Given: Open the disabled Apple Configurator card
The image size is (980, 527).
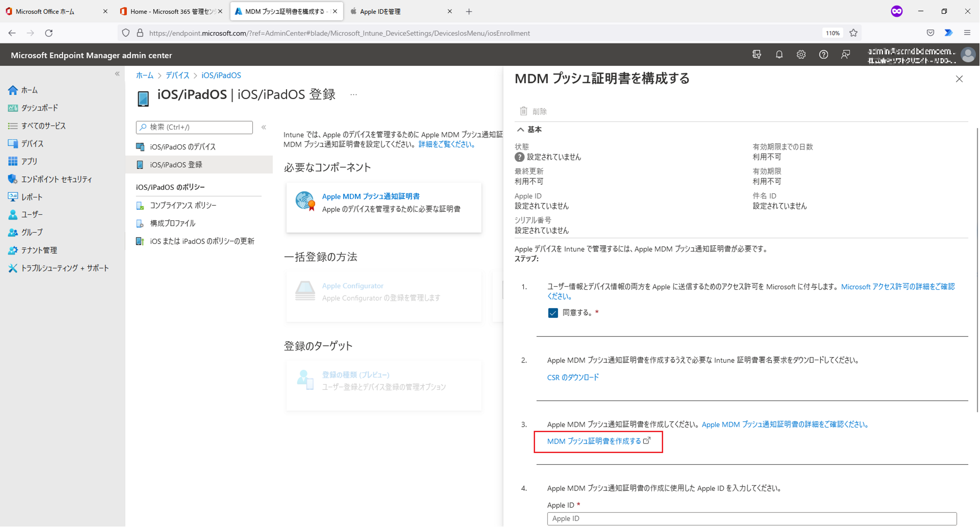Looking at the screenshot, I should pos(384,297).
